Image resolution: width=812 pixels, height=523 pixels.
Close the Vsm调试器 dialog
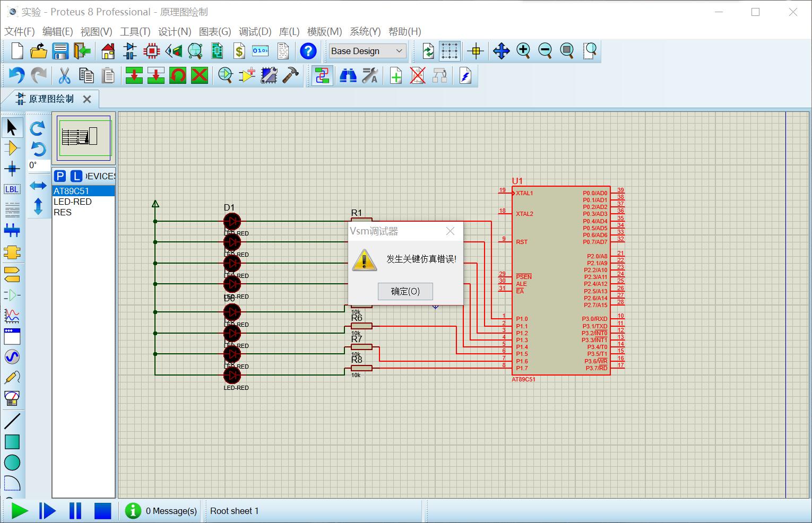point(450,231)
